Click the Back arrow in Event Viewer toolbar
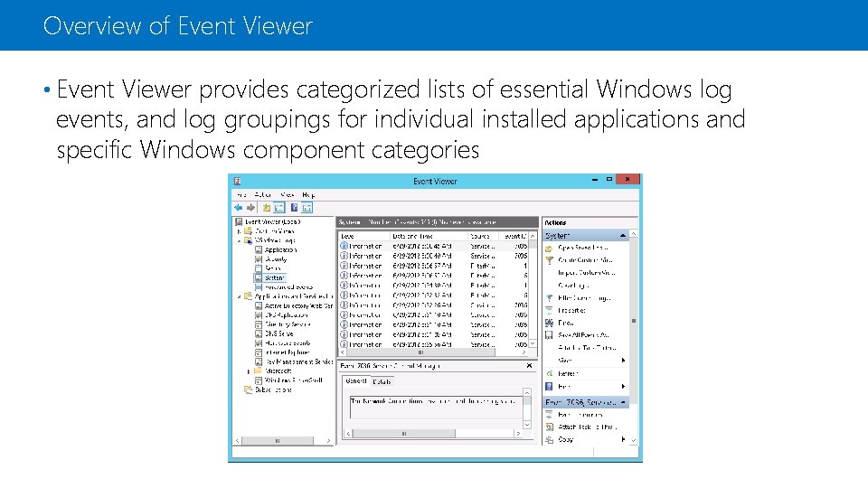868x488 pixels. tap(238, 208)
